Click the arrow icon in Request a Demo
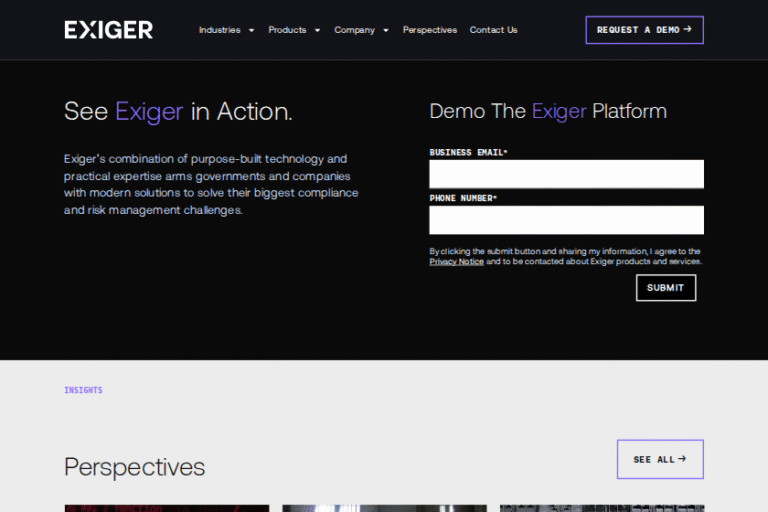Image resolution: width=768 pixels, height=512 pixels. point(688,29)
